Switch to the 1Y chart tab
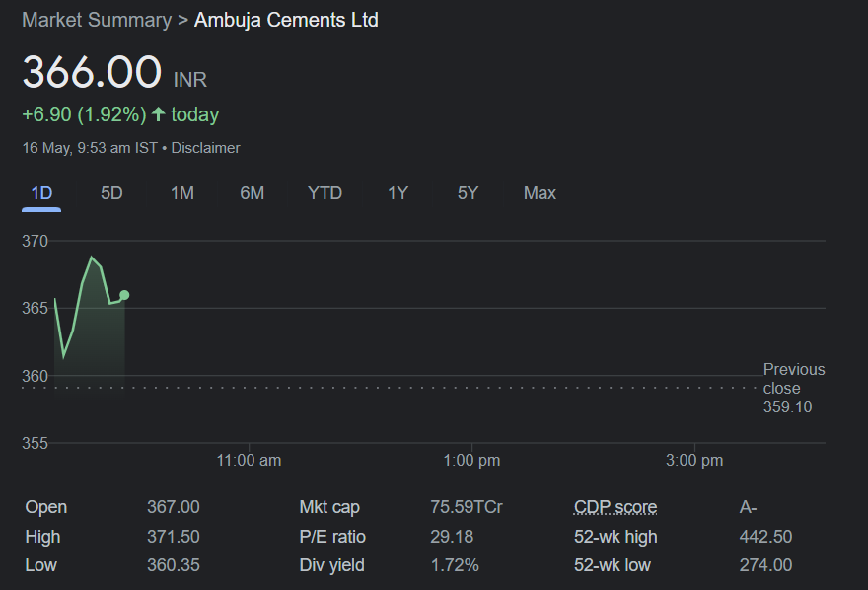The height and width of the screenshot is (590, 868). [x=398, y=193]
